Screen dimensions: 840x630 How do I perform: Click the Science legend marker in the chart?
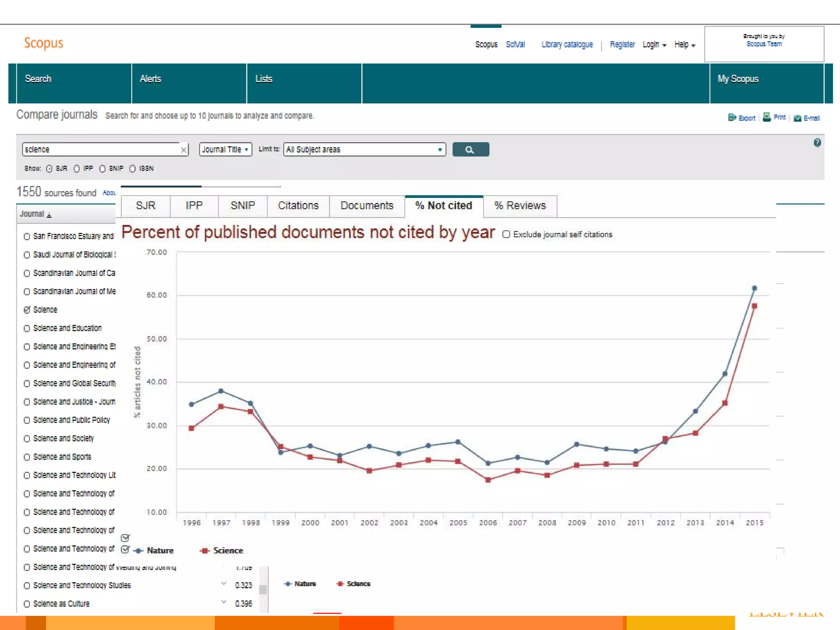click(204, 550)
